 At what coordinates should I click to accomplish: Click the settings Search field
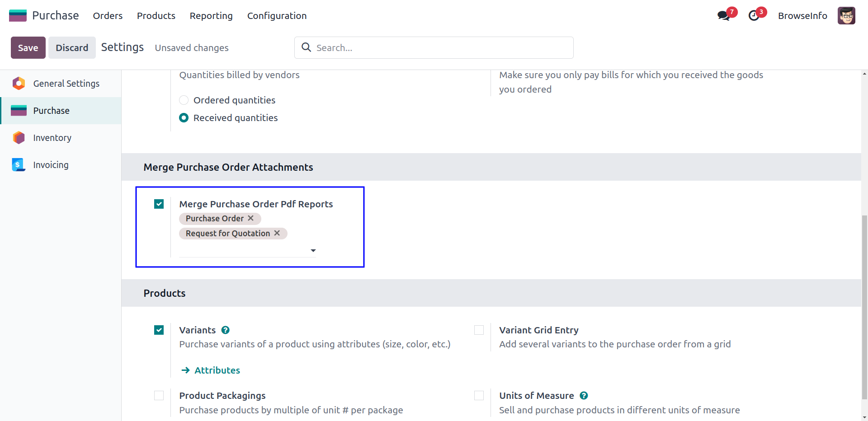click(434, 48)
